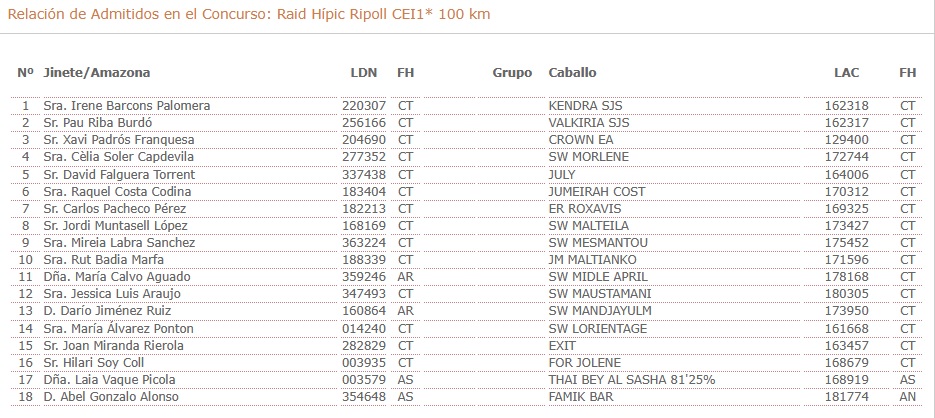Screen dimensions: 935x418
Task: Click rider Sra. Irene Barcons Palomera
Action: (x=127, y=106)
